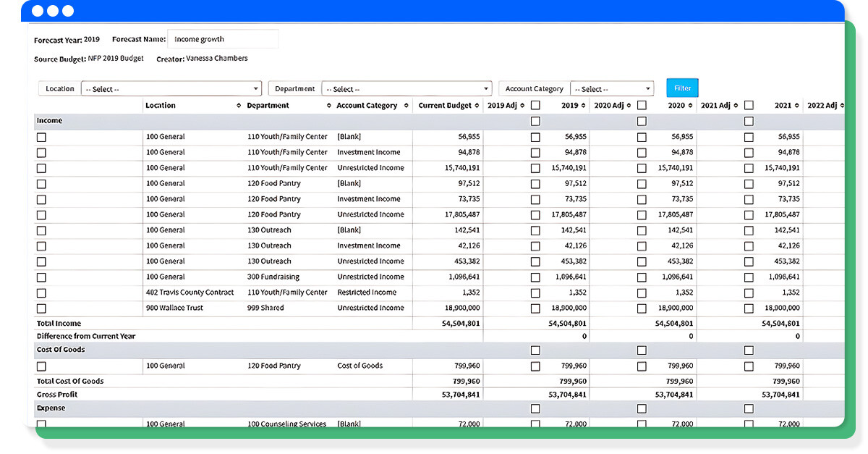Check the Cost Of Goods section's 2020 Adj checkbox
868x454 pixels.
642,350
